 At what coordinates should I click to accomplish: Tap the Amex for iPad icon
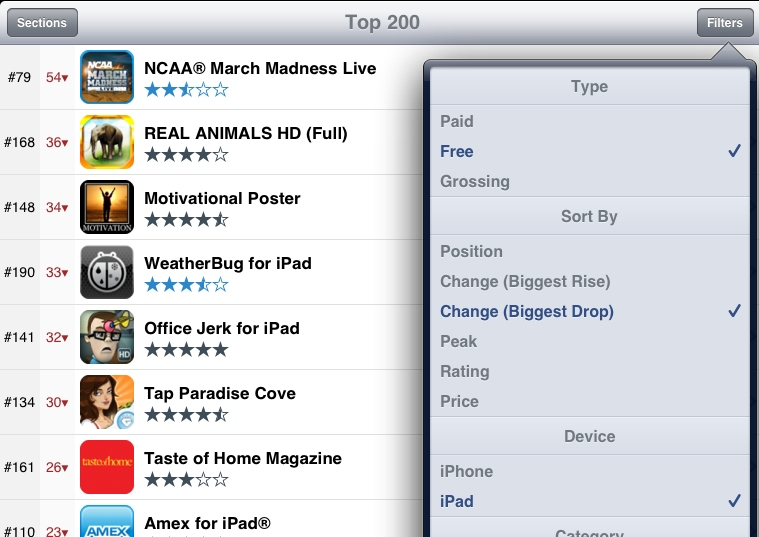coord(107,522)
